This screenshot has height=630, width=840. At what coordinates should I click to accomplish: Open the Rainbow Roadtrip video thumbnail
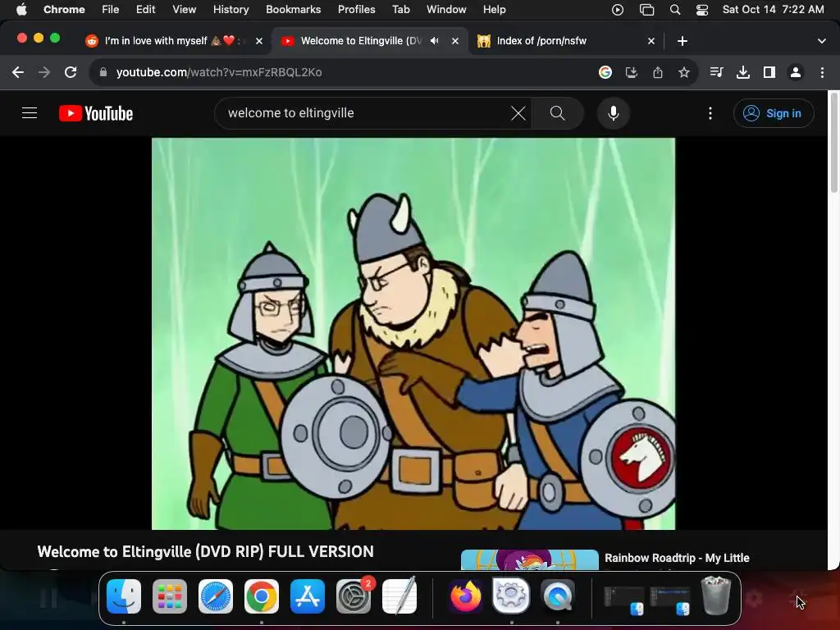point(529,559)
